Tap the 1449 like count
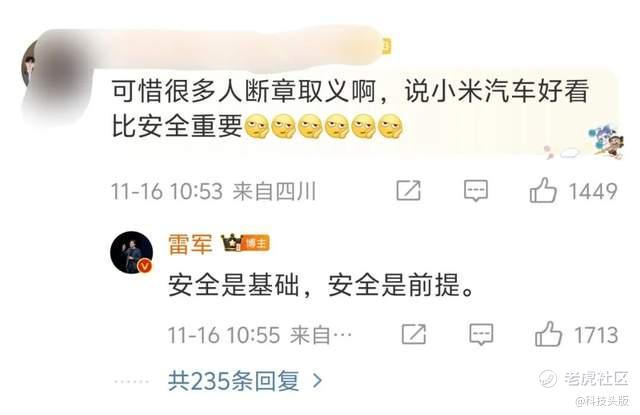Image resolution: width=640 pixels, height=415 pixels. pos(593,191)
